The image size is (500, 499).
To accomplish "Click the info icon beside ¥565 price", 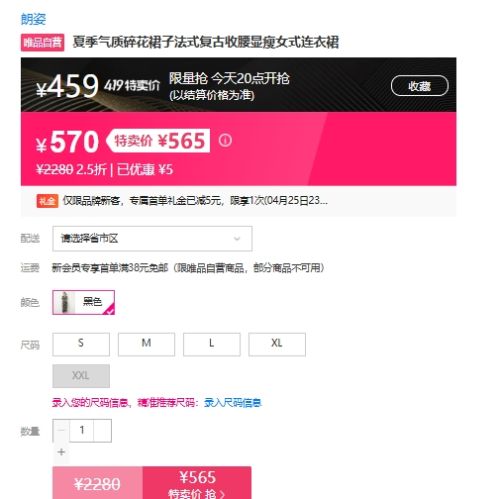I will (x=225, y=140).
